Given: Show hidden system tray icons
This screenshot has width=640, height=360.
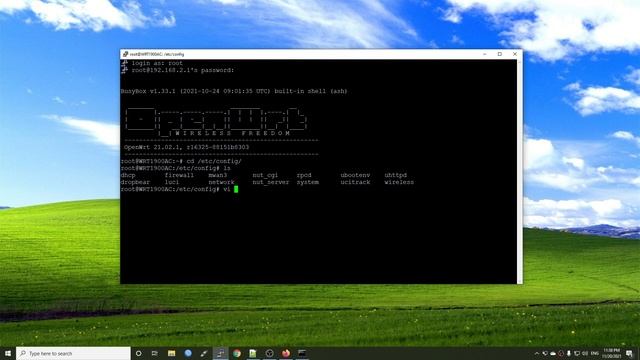Looking at the screenshot, I should [537, 353].
